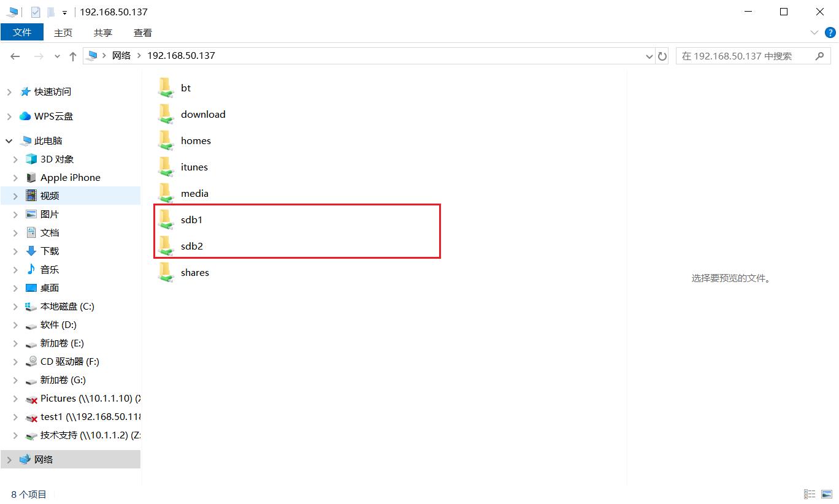
Task: Open the bt shared folder
Action: click(186, 88)
